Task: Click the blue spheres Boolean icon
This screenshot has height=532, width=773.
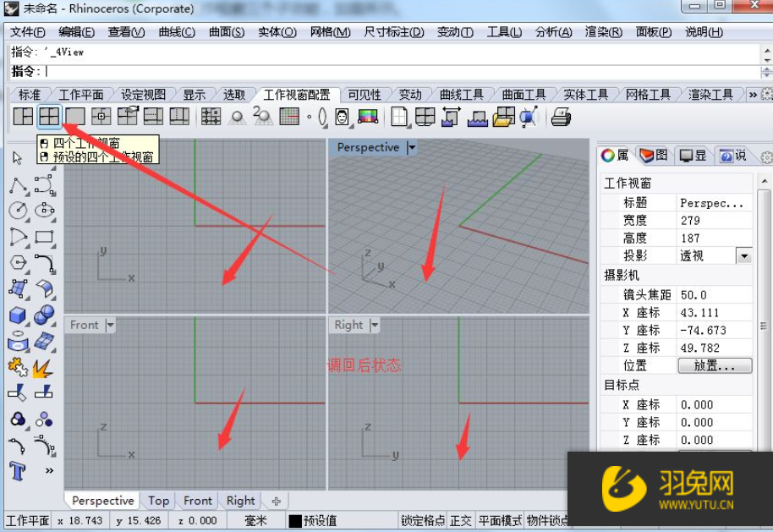Action: [x=44, y=315]
